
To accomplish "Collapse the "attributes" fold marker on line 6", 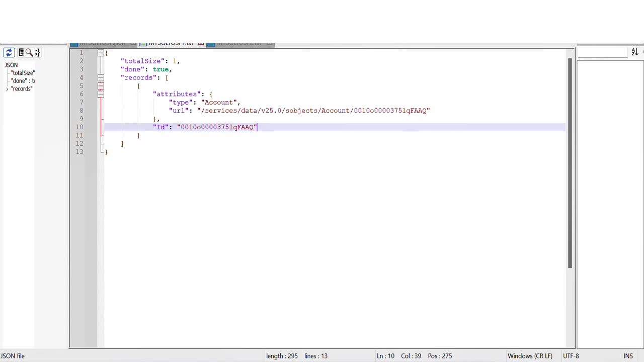I will point(101,94).
